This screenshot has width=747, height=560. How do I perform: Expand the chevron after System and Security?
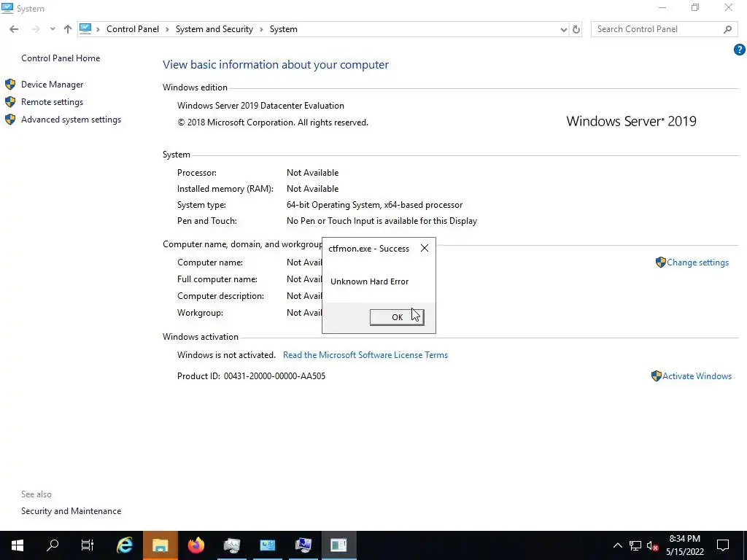point(262,29)
